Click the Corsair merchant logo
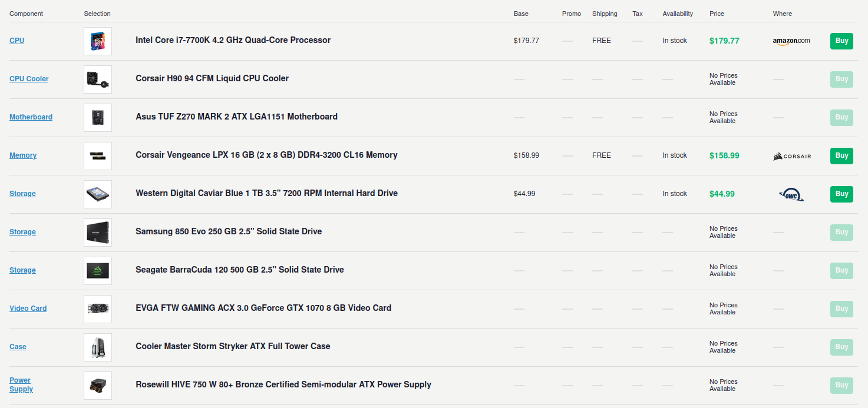 [792, 156]
